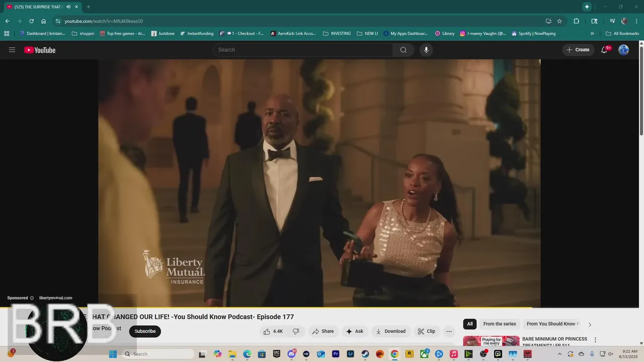Open Microsoft Edge from the taskbar
This screenshot has height=362, width=644.
point(247,354)
